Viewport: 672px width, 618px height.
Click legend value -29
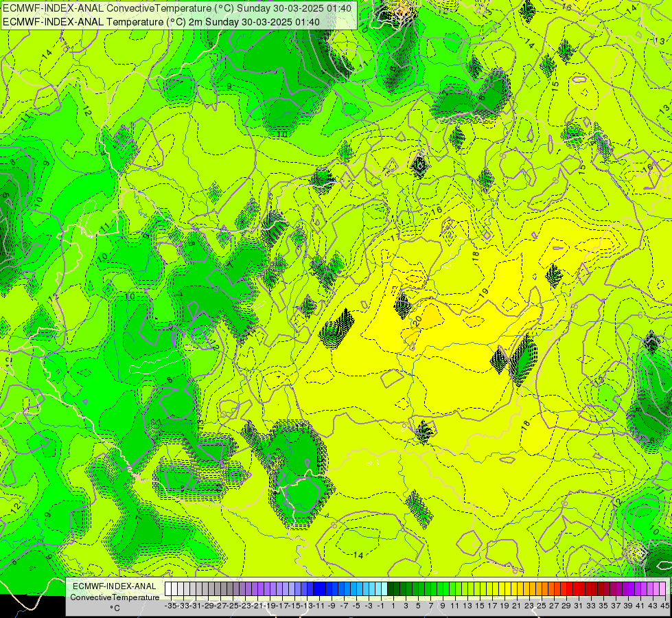208,606
